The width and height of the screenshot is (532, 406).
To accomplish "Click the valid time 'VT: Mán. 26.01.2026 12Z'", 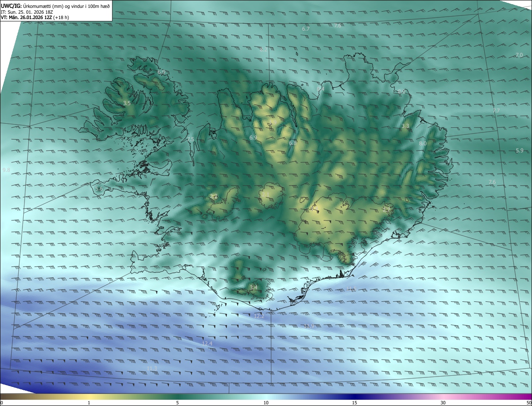I will pyautogui.click(x=27, y=17).
